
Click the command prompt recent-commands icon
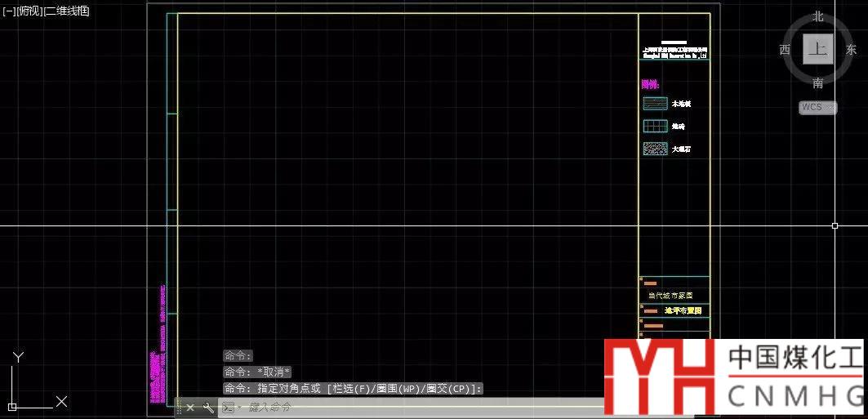pos(229,408)
